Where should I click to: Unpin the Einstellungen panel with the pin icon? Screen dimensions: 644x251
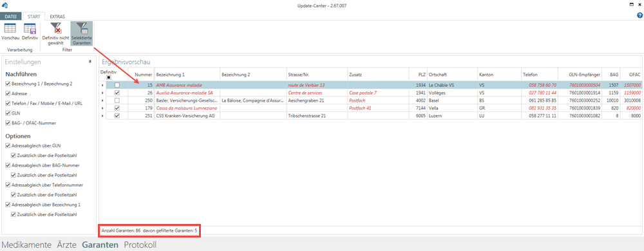point(90,62)
